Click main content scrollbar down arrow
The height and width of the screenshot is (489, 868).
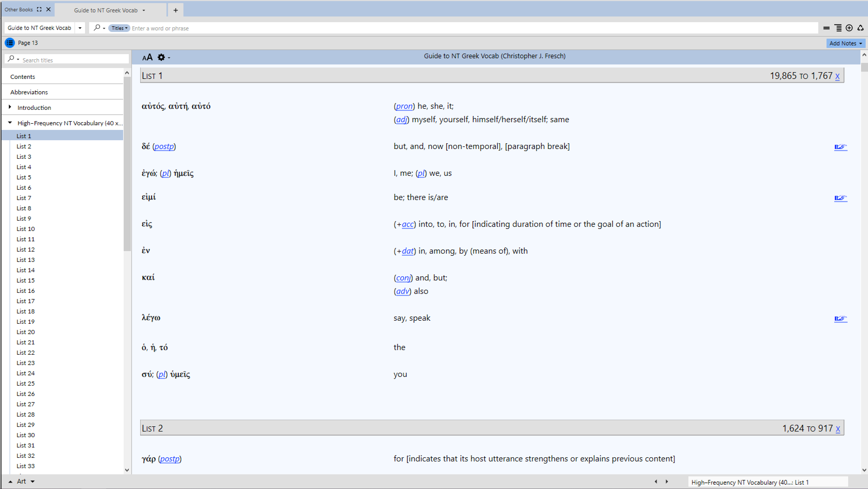click(864, 470)
